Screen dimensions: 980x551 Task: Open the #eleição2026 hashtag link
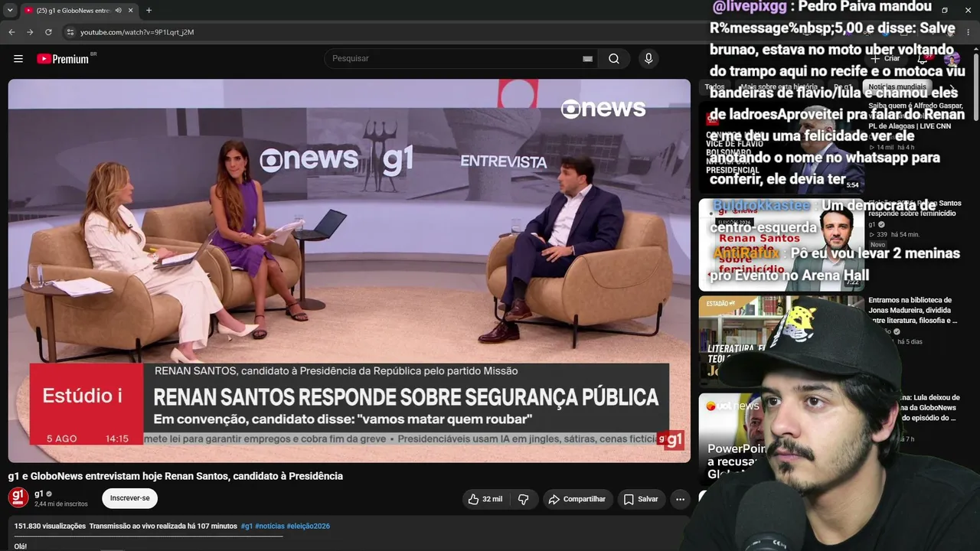coord(309,527)
